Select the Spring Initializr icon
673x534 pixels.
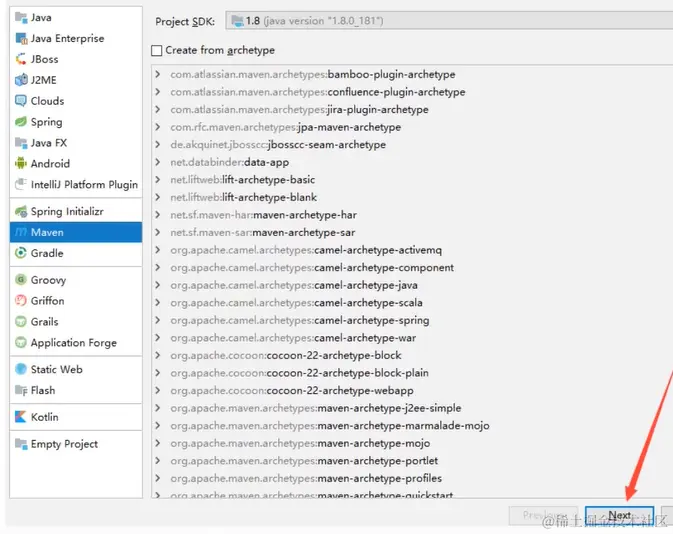pyautogui.click(x=21, y=211)
